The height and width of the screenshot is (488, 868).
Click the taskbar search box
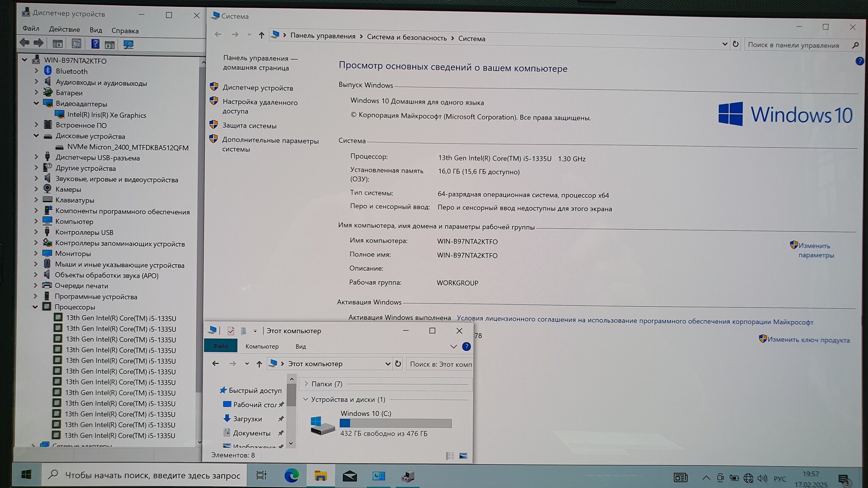coord(144,475)
